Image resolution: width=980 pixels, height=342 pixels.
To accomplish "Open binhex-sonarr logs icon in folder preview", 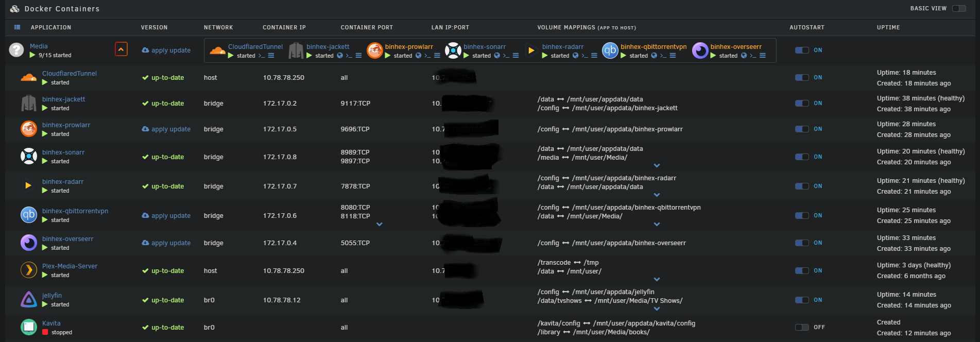I will (515, 56).
